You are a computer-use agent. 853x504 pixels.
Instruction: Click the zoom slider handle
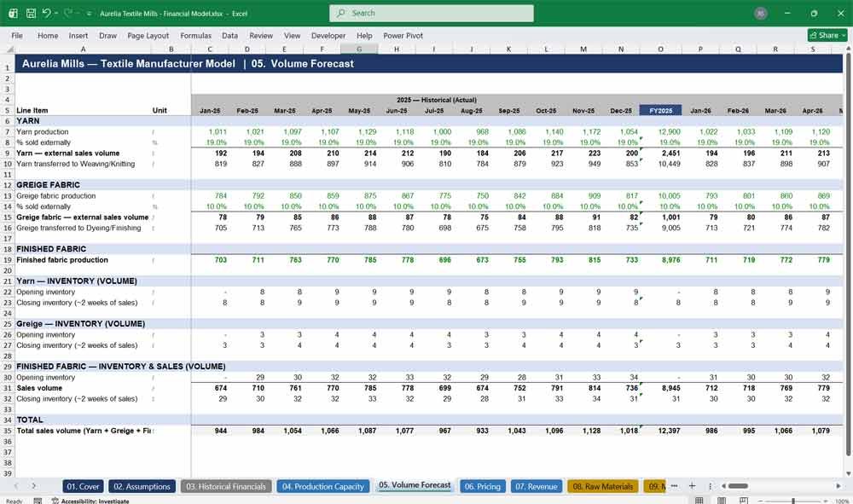click(x=793, y=501)
